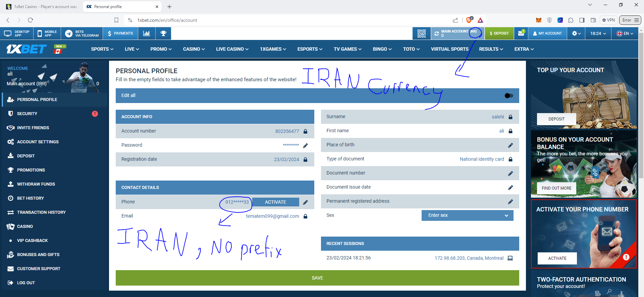Open the 18:24 time zone dropdown
This screenshot has width=644, height=297.
coord(598,33)
